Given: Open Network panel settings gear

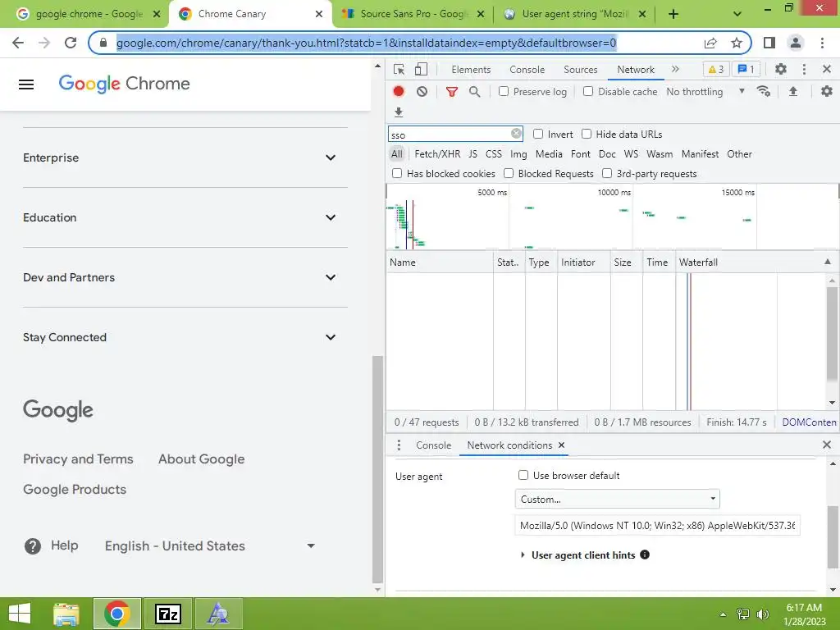Looking at the screenshot, I should 827,92.
